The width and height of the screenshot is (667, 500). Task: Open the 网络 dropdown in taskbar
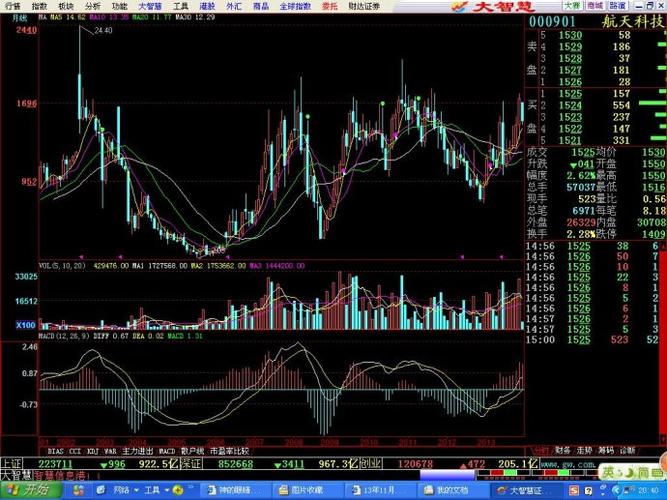125,490
